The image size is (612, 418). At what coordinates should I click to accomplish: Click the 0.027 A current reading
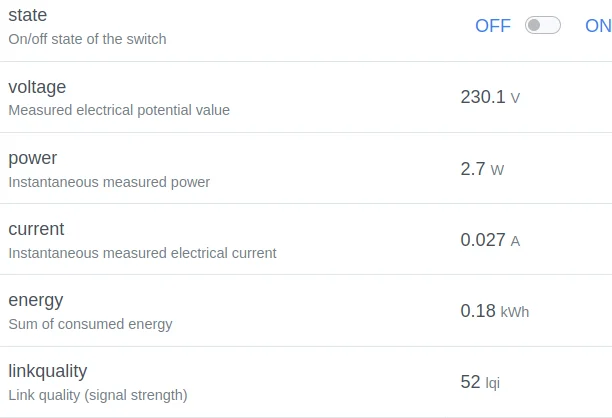click(x=490, y=240)
